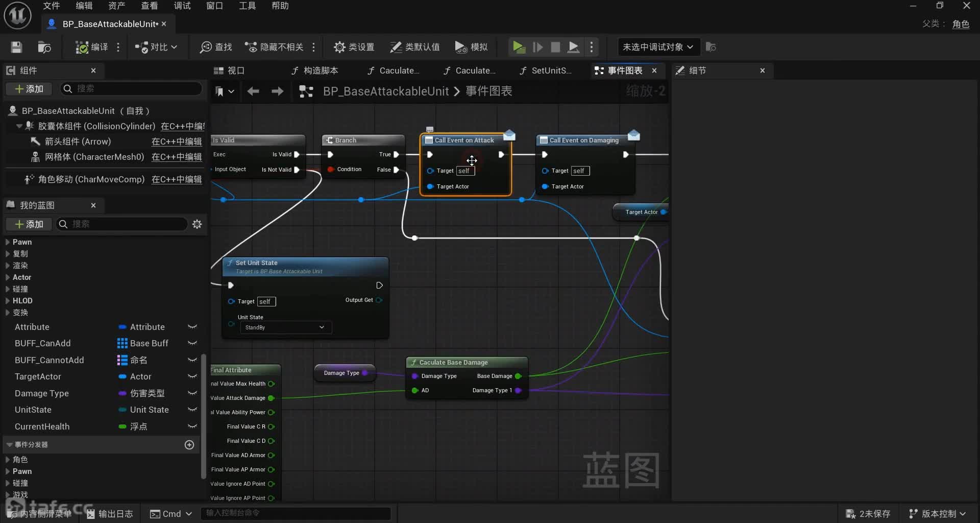Click the Browse to asset icon
The height and width of the screenshot is (523, 980).
click(x=44, y=47)
